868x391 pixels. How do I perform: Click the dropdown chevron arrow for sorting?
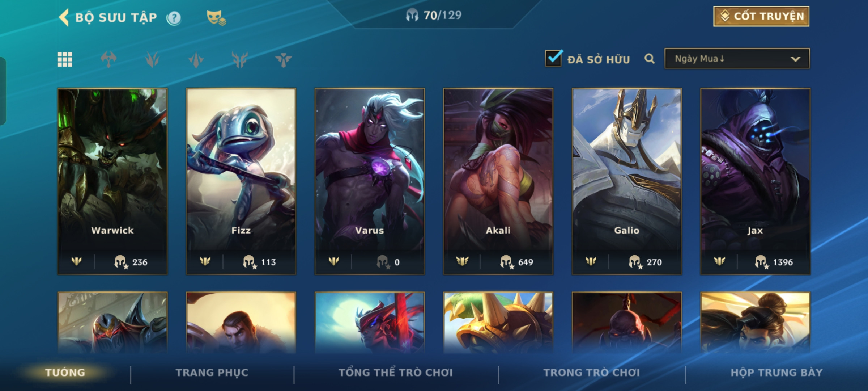click(795, 59)
